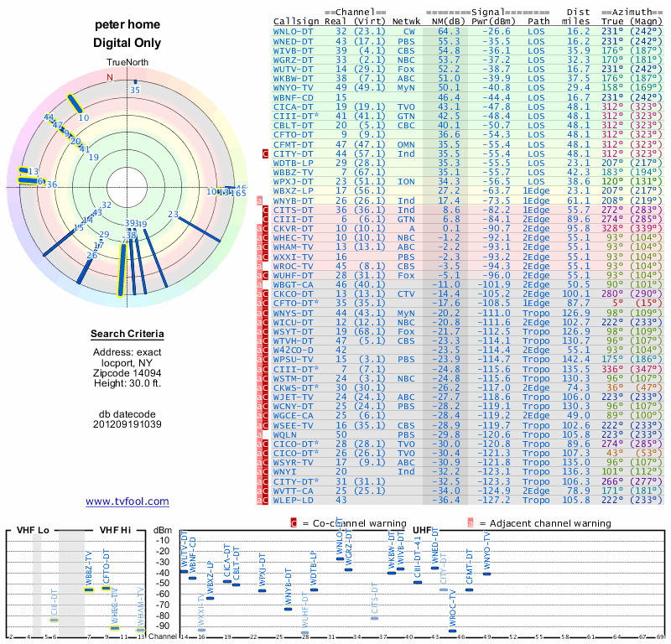Click WLEP-LD callsign in last row
The width and height of the screenshot is (671, 644).
(293, 501)
